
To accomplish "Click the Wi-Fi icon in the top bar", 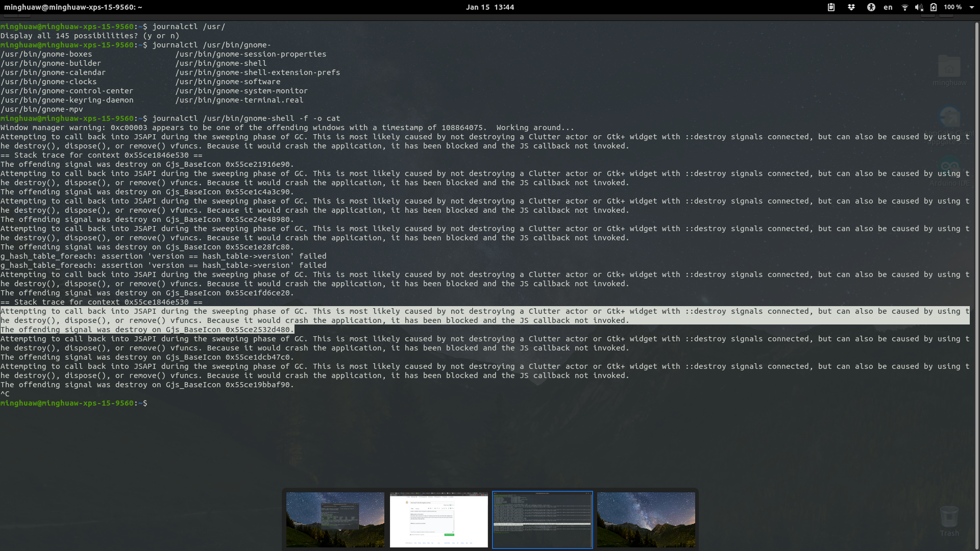I will pyautogui.click(x=905, y=7).
